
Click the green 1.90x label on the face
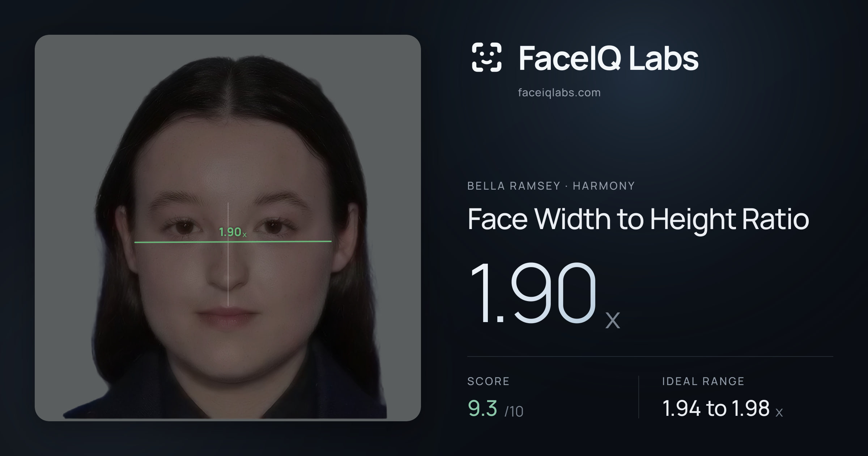tap(233, 232)
